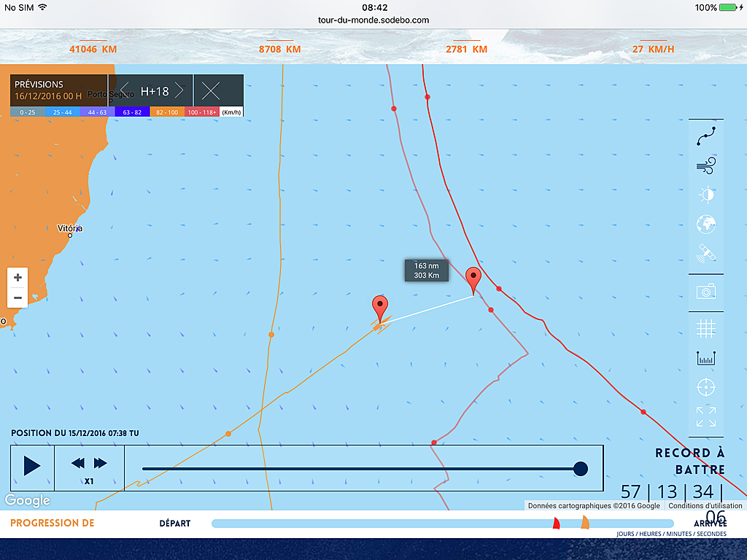Toggle the wind forecast layer icon
747x560 pixels.
[x=706, y=166]
